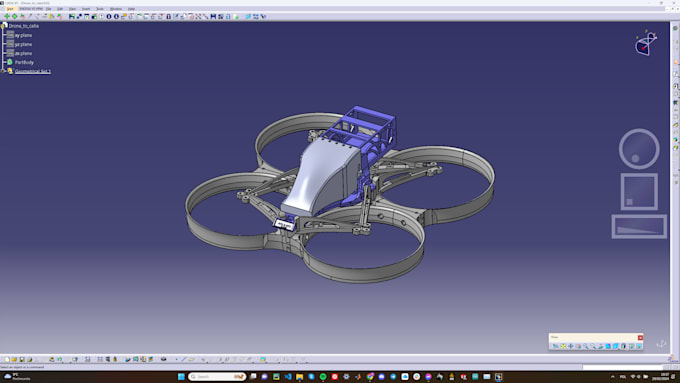680x383 pixels.
Task: Click the 3D compass in viewport corner
Action: 646,43
